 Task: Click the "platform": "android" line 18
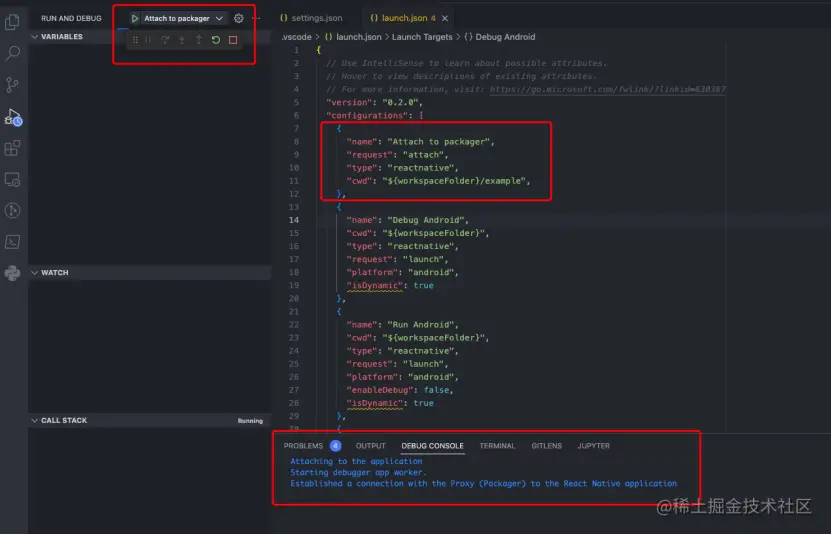click(x=402, y=272)
